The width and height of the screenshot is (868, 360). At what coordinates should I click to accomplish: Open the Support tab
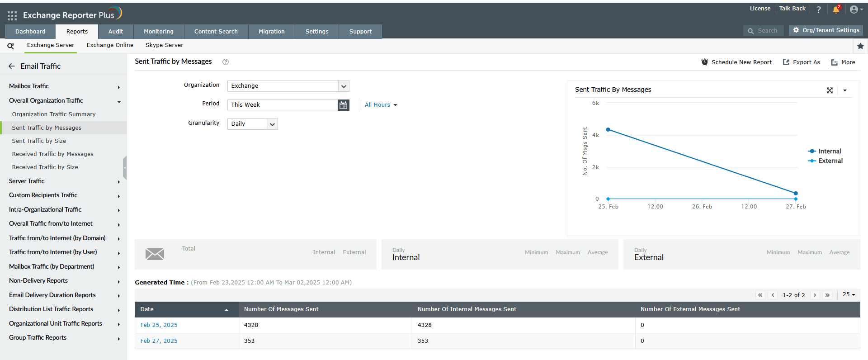click(360, 32)
